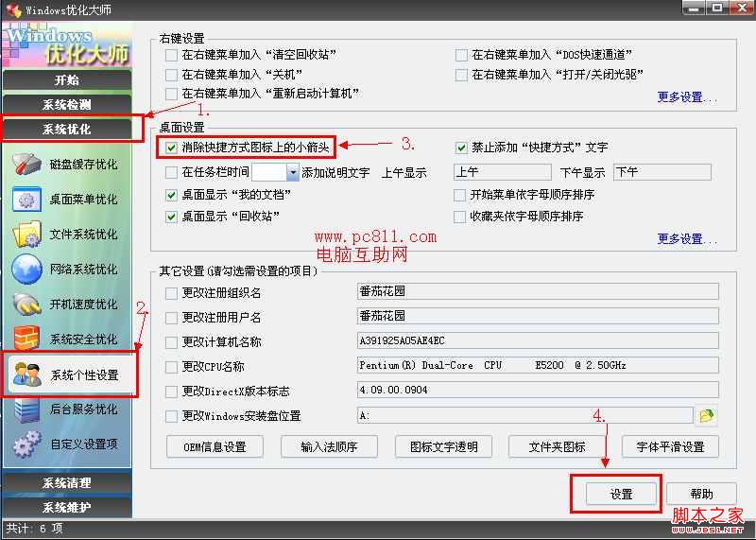Enable 在右键菜单加入"关机" checkbox
The height and width of the screenshot is (540, 756).
click(x=171, y=75)
